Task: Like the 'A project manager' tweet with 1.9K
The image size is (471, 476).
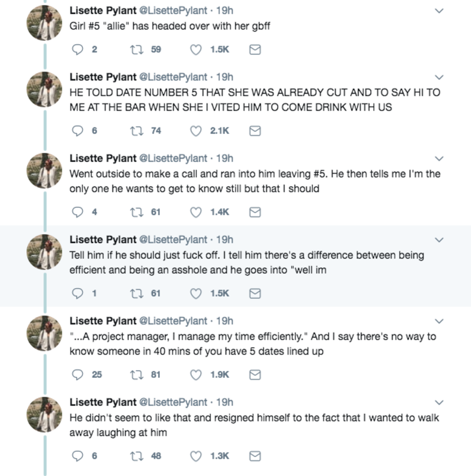Action: [196, 375]
